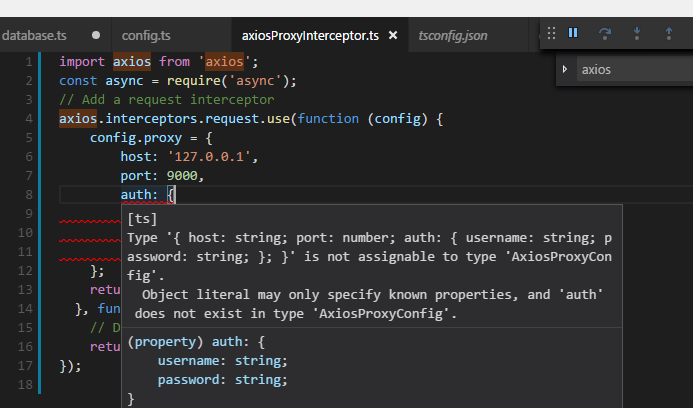Click the Step Over debug icon
Viewport: 693px width, 408px height.
pyautogui.click(x=605, y=33)
